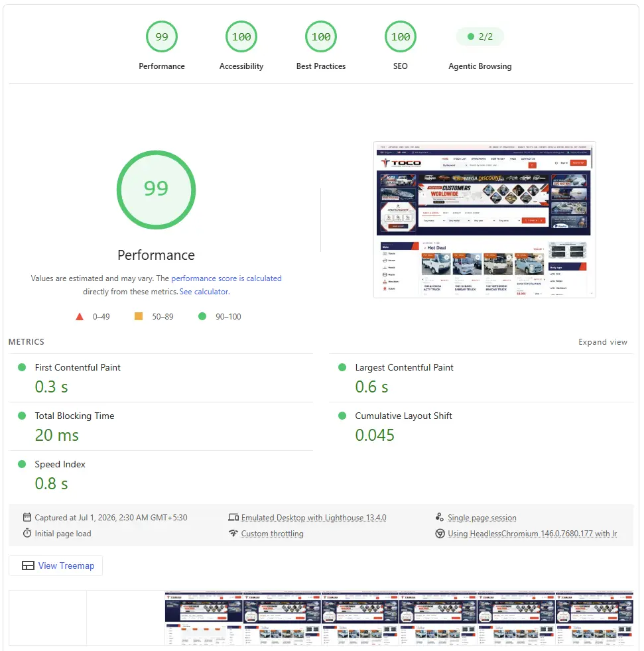Select First Contentful Paint metric label
Image resolution: width=644 pixels, height=651 pixels.
(78, 367)
